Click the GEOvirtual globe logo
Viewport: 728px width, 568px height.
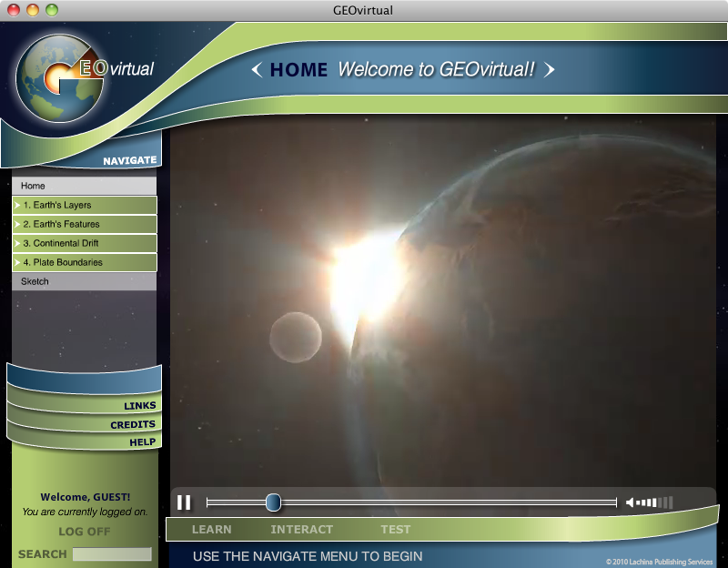(x=60, y=78)
